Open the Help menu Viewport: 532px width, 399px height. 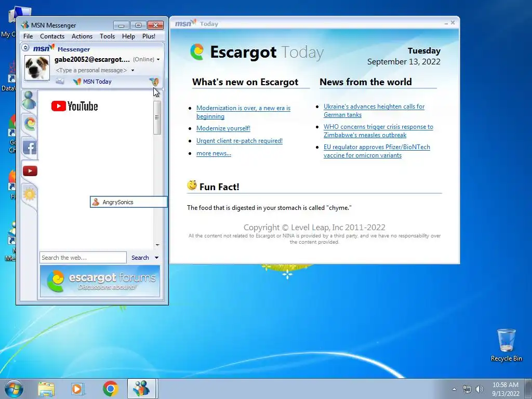(128, 36)
